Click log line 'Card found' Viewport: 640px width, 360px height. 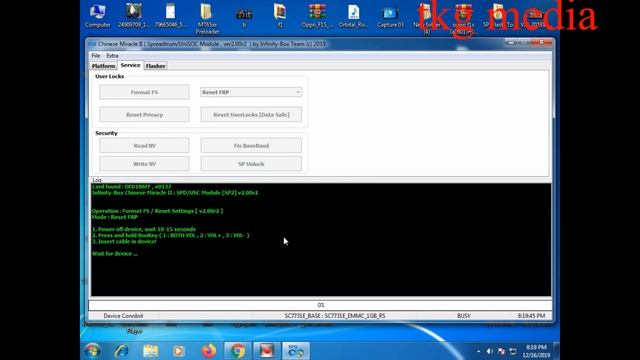point(131,187)
